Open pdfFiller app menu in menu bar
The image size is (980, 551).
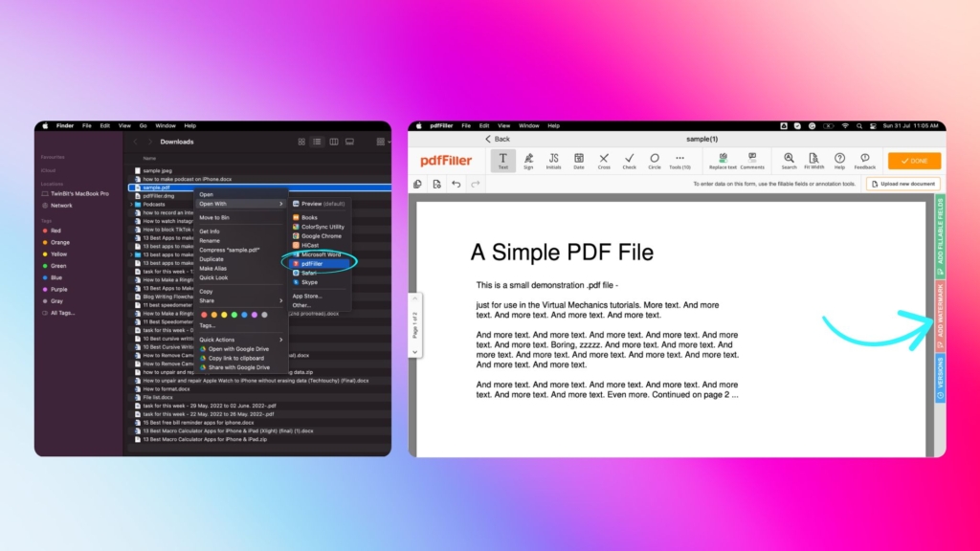(441, 125)
